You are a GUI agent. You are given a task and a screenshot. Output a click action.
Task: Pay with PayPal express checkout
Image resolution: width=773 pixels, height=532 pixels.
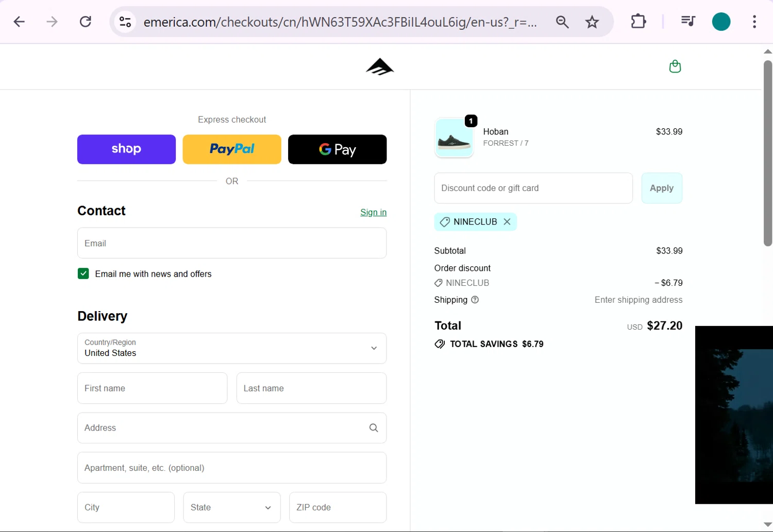tap(232, 149)
